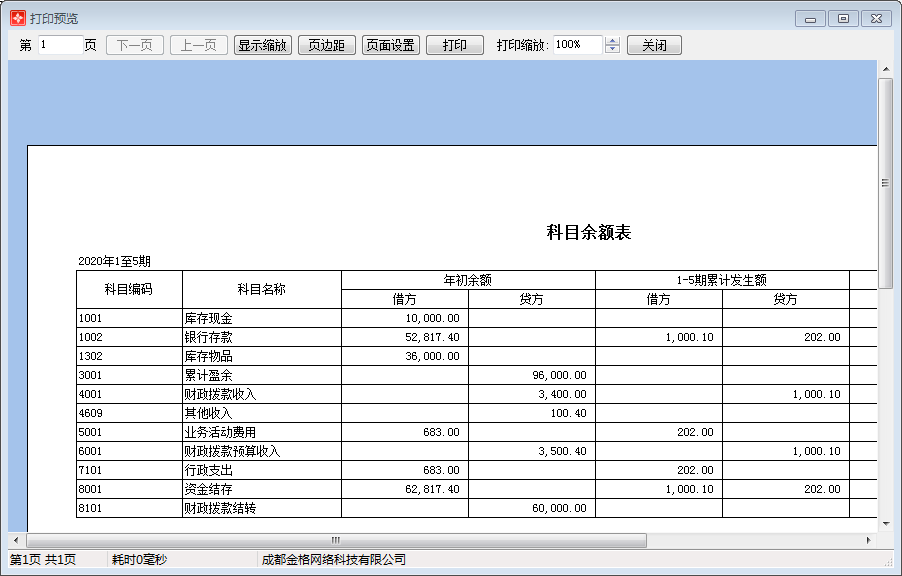The height and width of the screenshot is (576, 902).
Task: Click the vertical scrollbar down arrow
Action: click(x=884, y=524)
